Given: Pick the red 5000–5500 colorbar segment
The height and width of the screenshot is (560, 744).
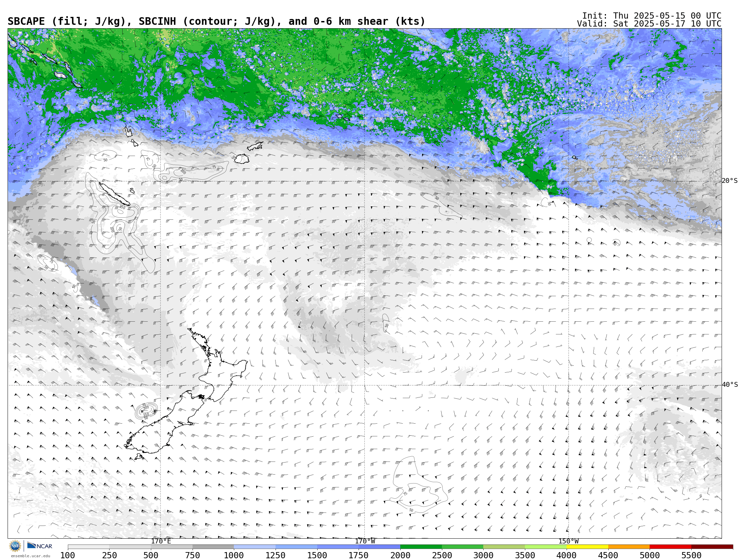Looking at the screenshot, I should coord(671,547).
